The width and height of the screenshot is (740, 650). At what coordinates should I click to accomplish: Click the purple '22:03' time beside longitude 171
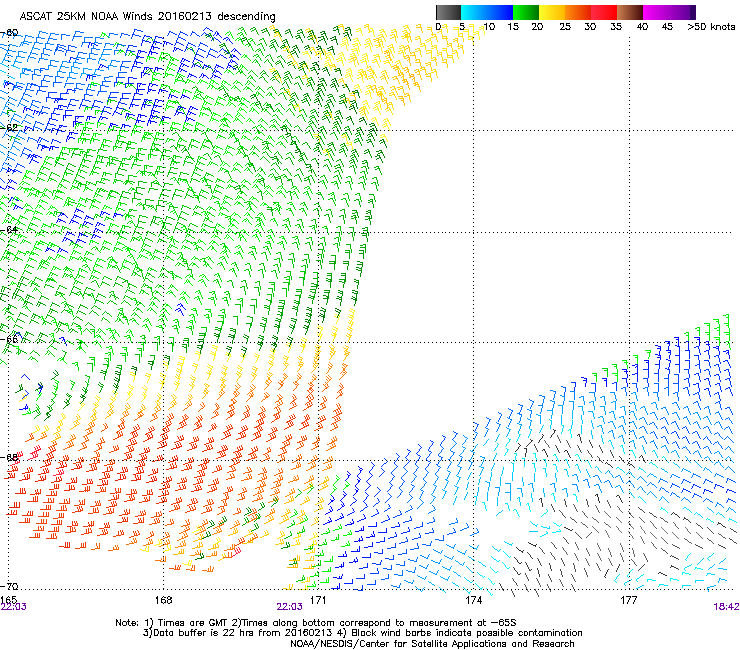click(x=289, y=607)
